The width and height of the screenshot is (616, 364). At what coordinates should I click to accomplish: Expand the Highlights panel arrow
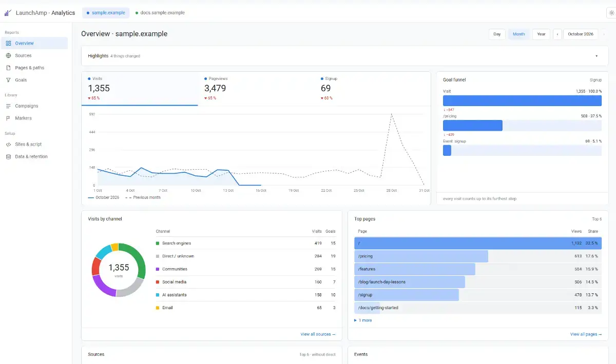point(596,56)
